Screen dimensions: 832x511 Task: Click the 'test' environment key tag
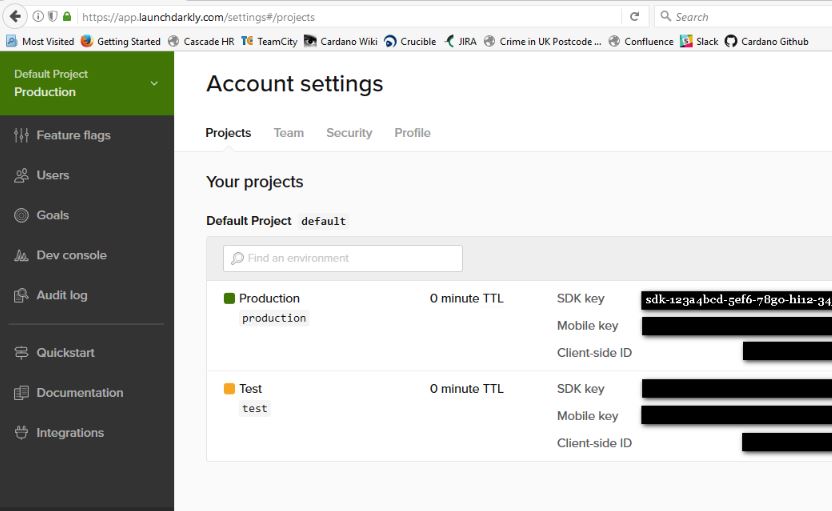(255, 408)
